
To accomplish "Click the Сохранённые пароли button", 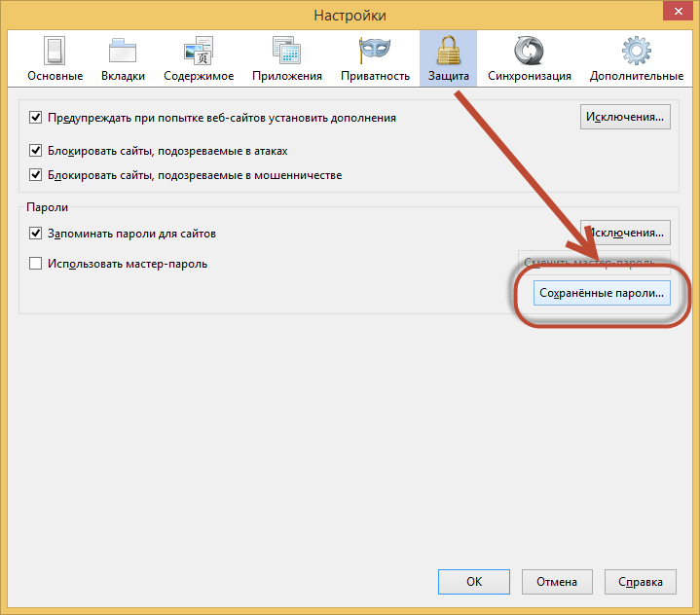I will tap(601, 292).
